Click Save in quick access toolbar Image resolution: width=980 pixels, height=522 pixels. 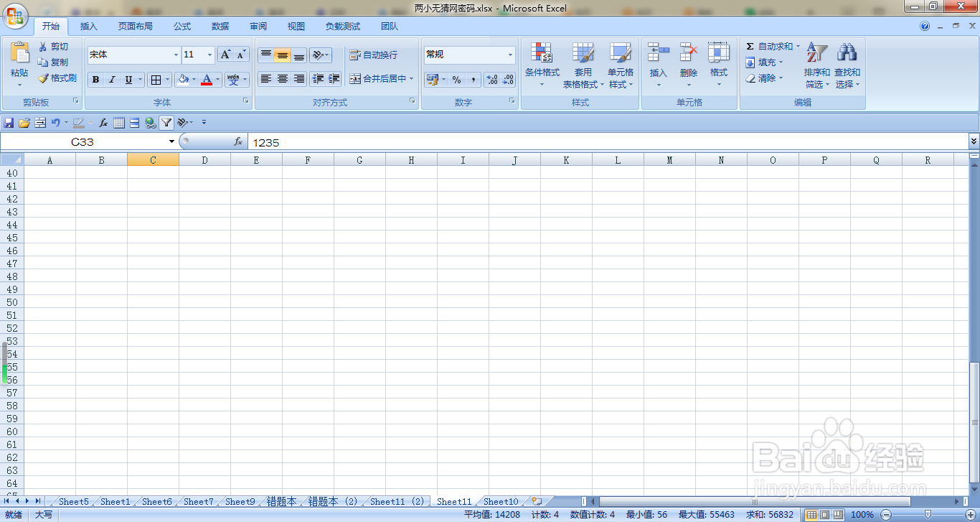pos(9,123)
